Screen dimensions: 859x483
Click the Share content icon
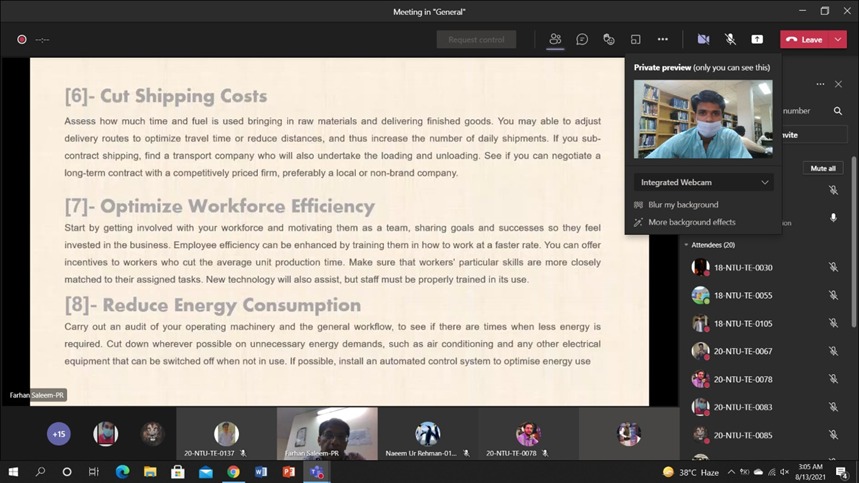(x=757, y=39)
